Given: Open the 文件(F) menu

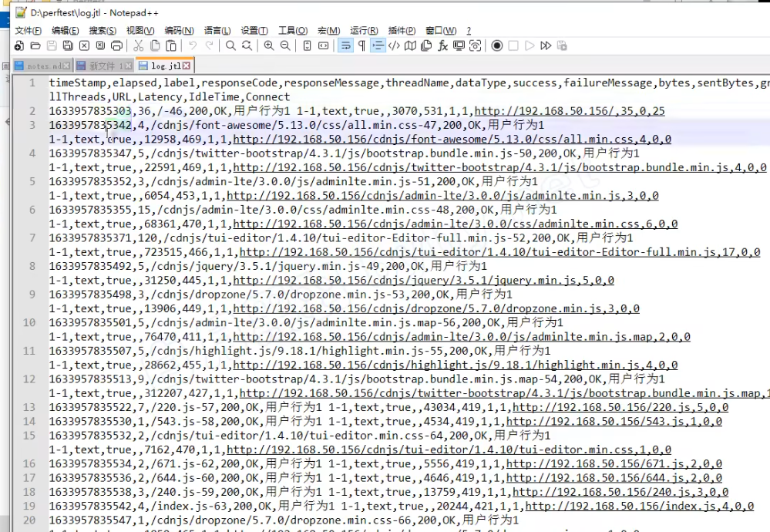Looking at the screenshot, I should pyautogui.click(x=28, y=31).
